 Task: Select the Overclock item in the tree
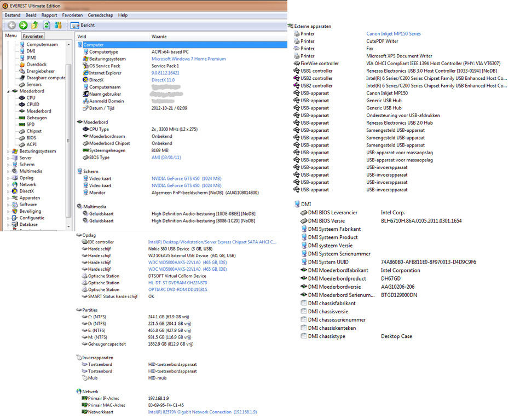click(36, 65)
